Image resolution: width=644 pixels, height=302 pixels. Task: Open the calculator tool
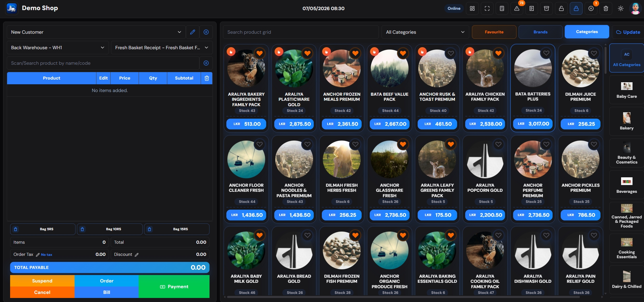502,8
